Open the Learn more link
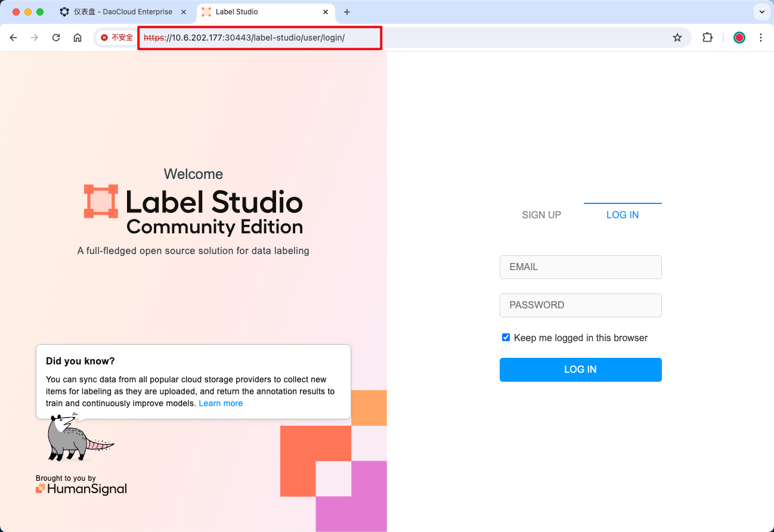774x532 pixels. (x=221, y=403)
